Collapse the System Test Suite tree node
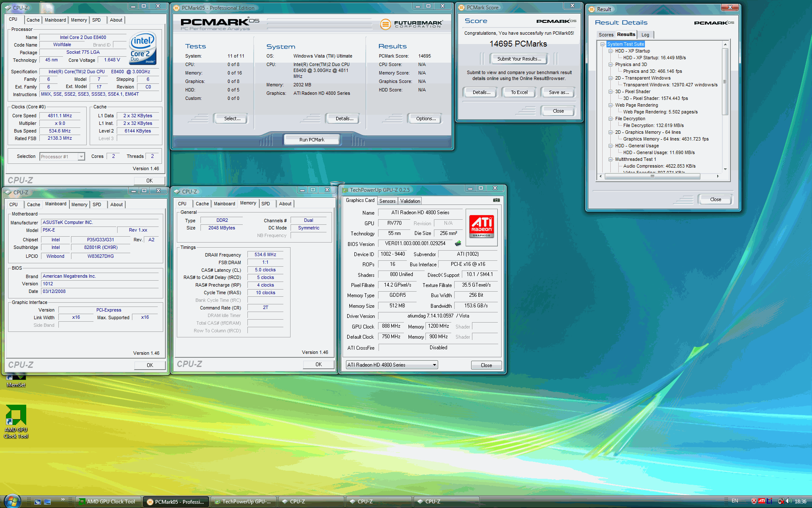This screenshot has width=812, height=508. point(602,44)
